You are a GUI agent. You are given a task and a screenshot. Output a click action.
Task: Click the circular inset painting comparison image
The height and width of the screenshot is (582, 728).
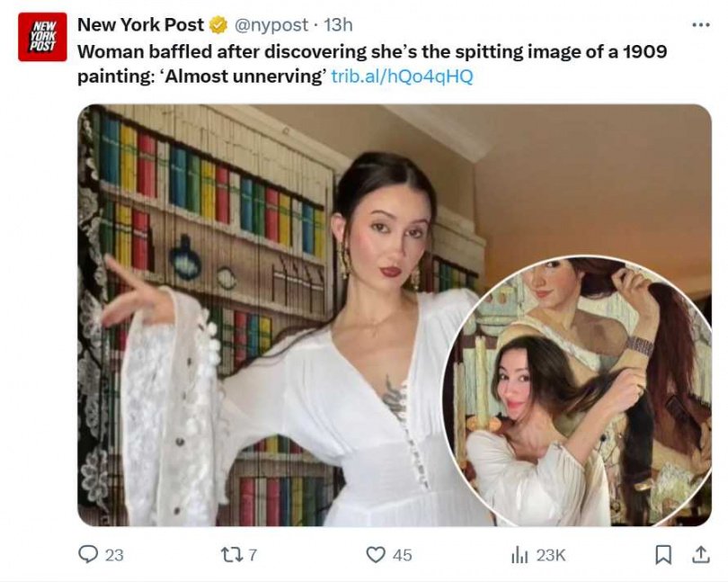pos(577,392)
